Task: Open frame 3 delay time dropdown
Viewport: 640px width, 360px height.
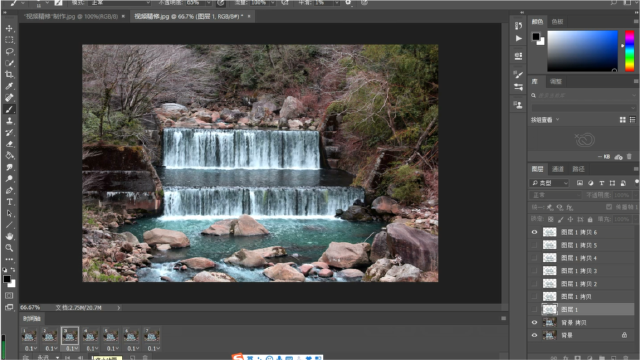Action: (x=71, y=348)
